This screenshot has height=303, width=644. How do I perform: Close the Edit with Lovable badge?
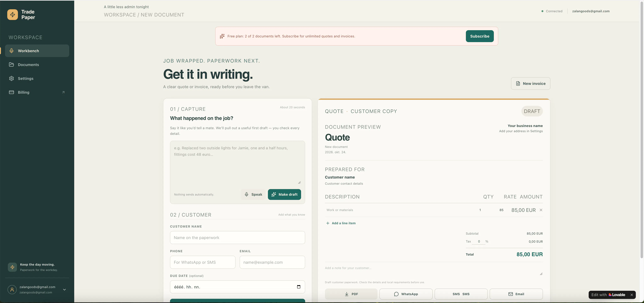(632, 295)
